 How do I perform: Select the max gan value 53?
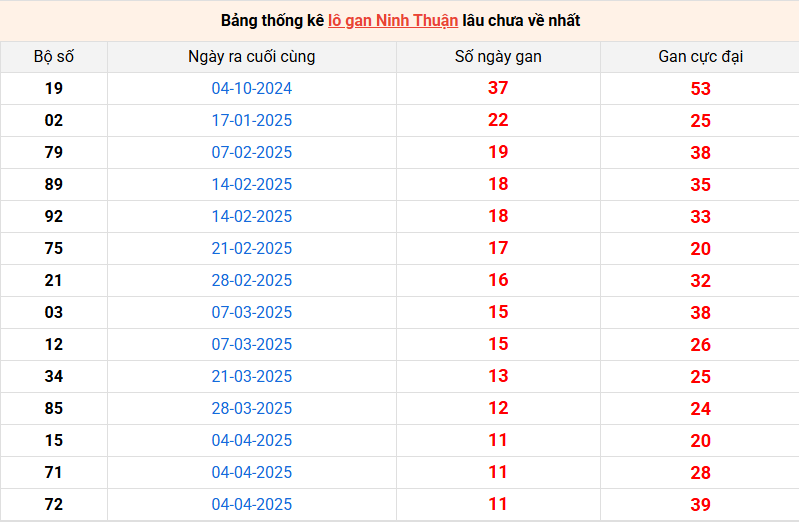point(700,89)
